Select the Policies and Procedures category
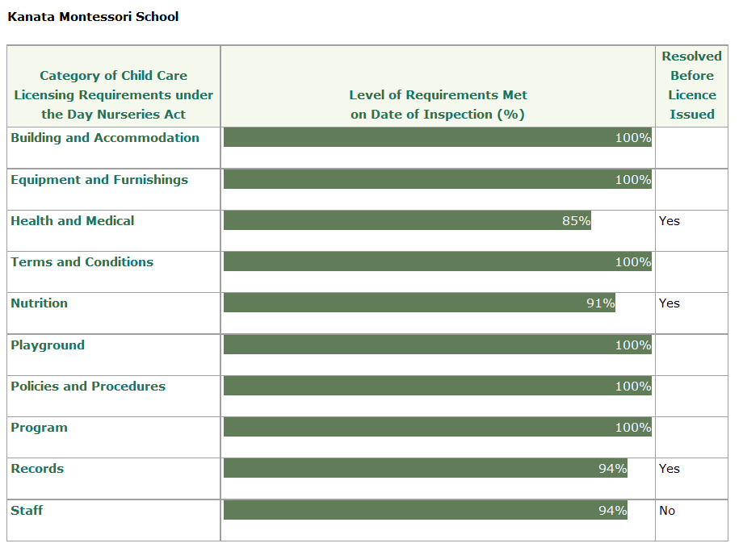 click(88, 387)
